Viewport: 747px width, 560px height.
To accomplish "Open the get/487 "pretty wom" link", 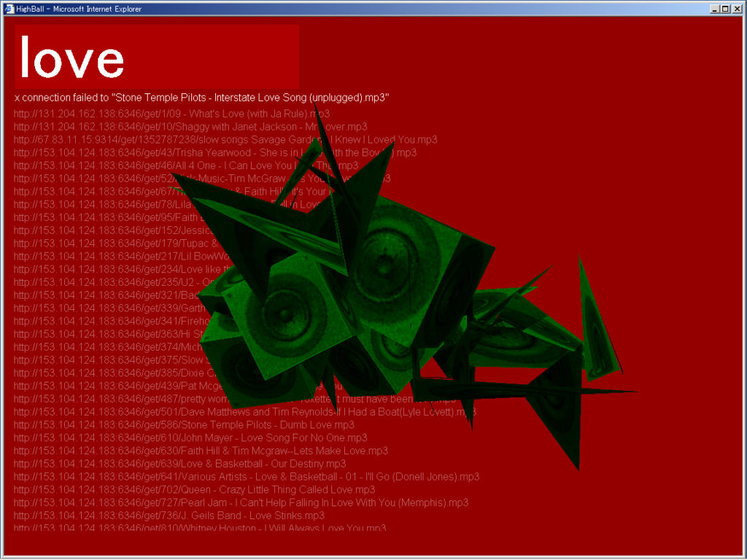I will pyautogui.click(x=235, y=399).
